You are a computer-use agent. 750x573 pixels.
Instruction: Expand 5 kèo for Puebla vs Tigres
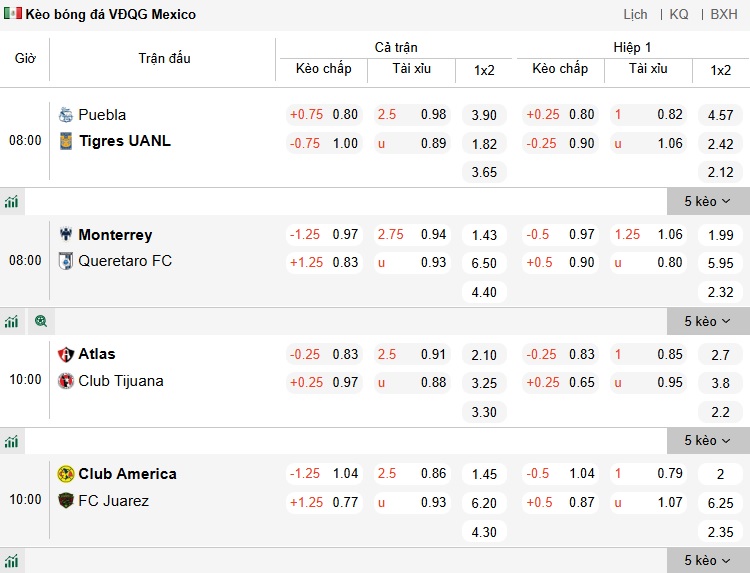coord(707,202)
